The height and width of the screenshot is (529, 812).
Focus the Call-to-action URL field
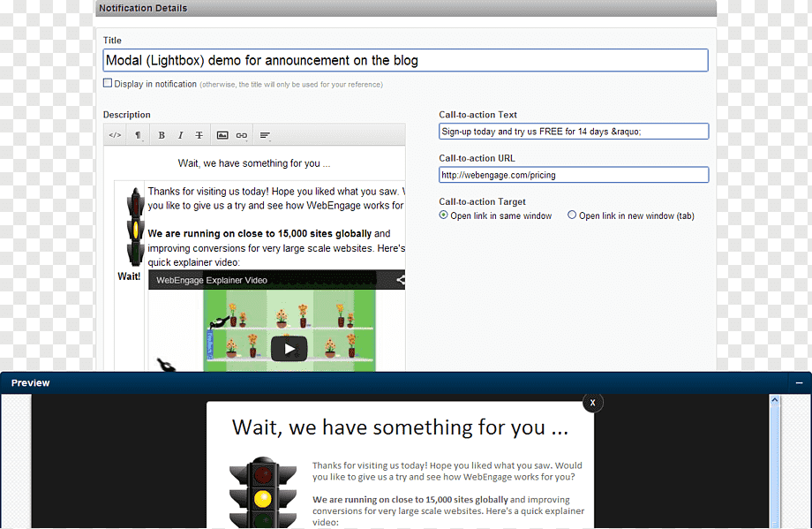click(x=574, y=175)
